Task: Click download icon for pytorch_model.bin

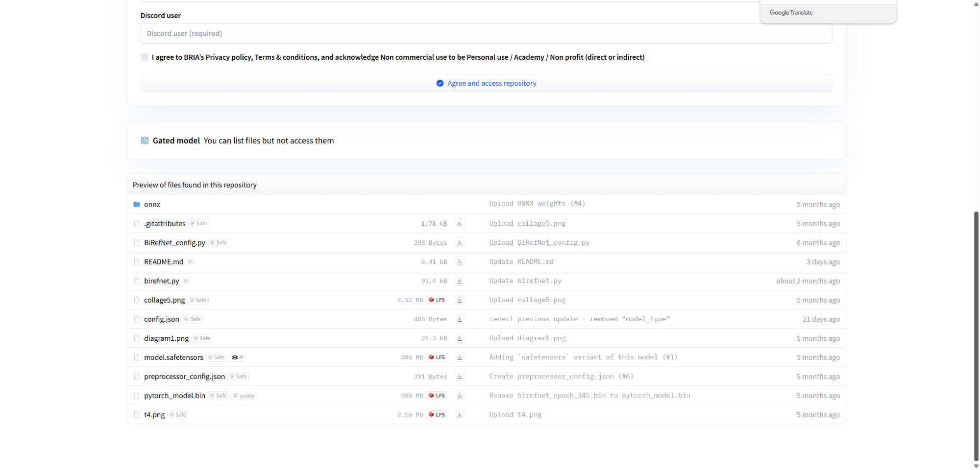Action: [460, 396]
